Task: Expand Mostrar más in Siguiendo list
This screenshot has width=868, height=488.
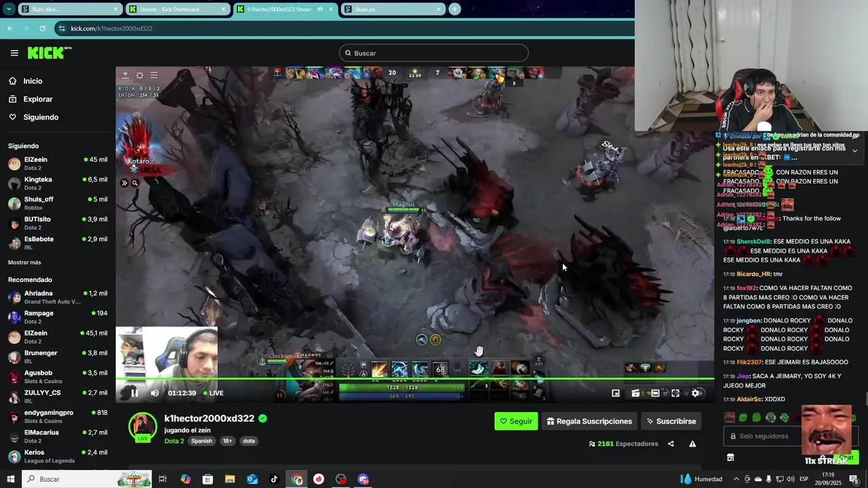Action: (x=24, y=262)
